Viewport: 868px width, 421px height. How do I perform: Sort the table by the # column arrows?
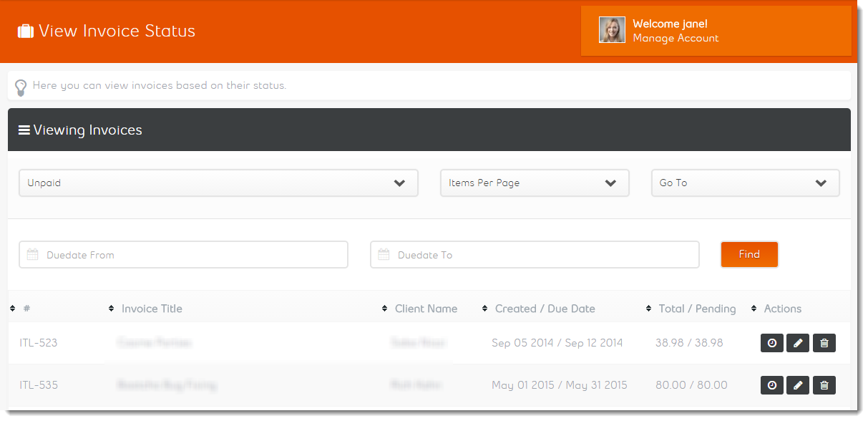(x=13, y=309)
